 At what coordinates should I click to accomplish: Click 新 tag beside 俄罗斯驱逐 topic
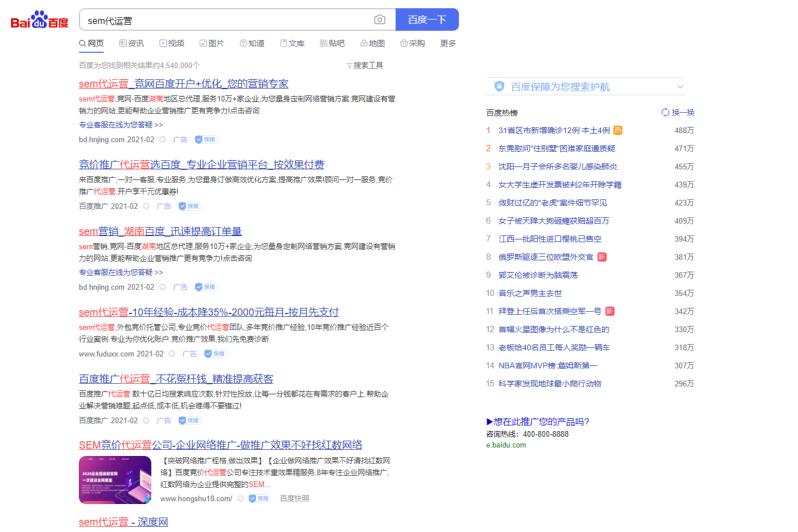point(602,257)
